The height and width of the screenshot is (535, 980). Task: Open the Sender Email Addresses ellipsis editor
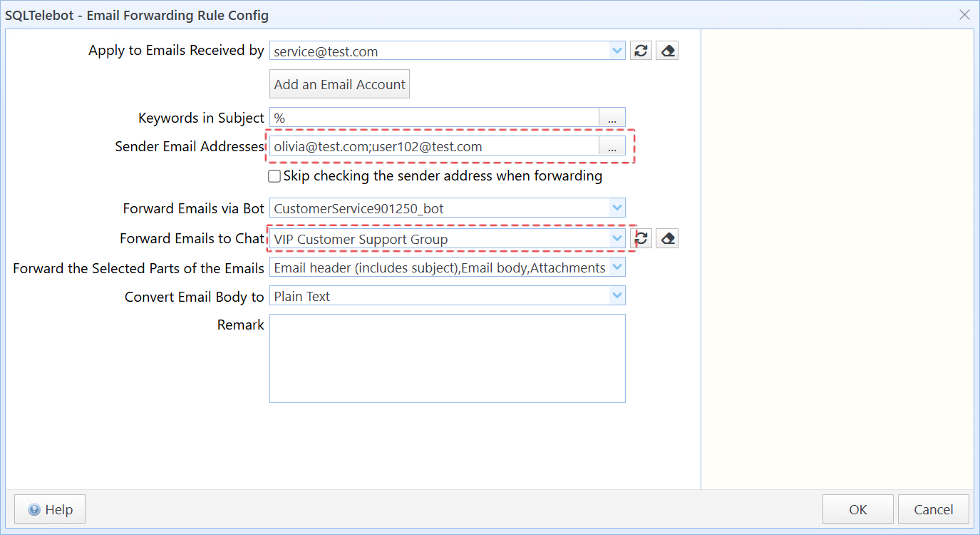[x=612, y=146]
